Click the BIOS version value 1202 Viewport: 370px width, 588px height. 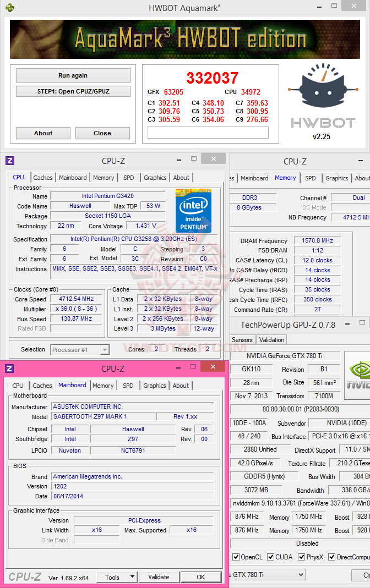pos(133,486)
